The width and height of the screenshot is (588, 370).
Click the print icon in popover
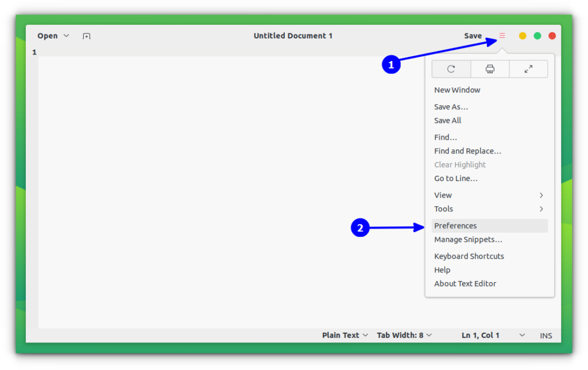coord(490,69)
